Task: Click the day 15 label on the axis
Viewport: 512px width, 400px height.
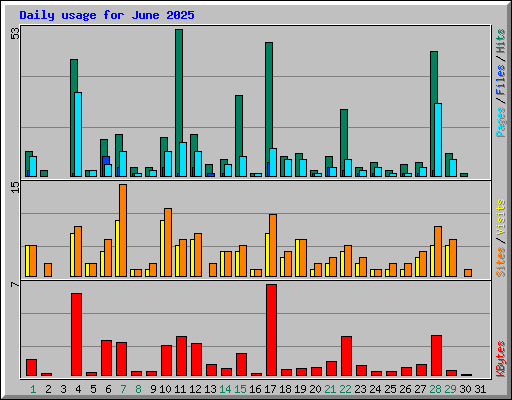Action: click(x=240, y=389)
